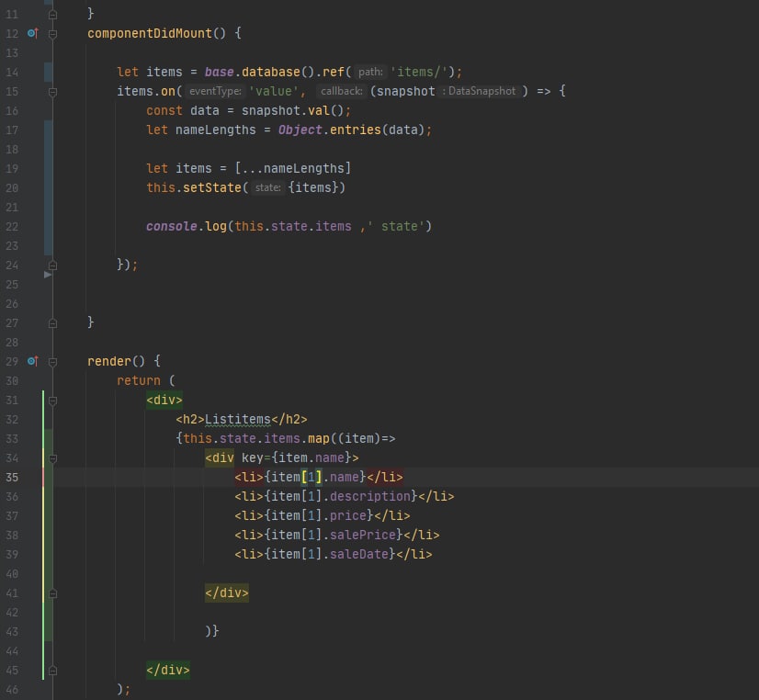Image resolution: width=759 pixels, height=700 pixels.
Task: Click the highlighted <div> tag on line 31
Action: (x=164, y=401)
